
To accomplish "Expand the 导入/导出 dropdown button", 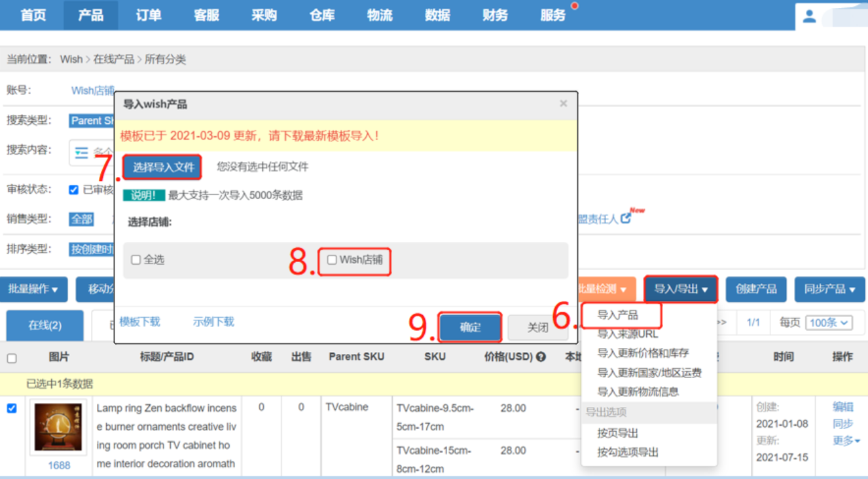I will (x=681, y=289).
